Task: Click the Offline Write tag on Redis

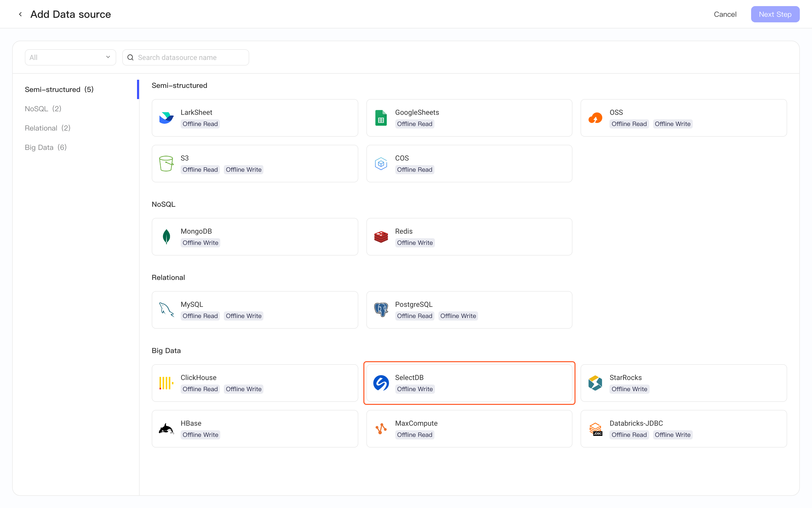Action: click(x=415, y=243)
